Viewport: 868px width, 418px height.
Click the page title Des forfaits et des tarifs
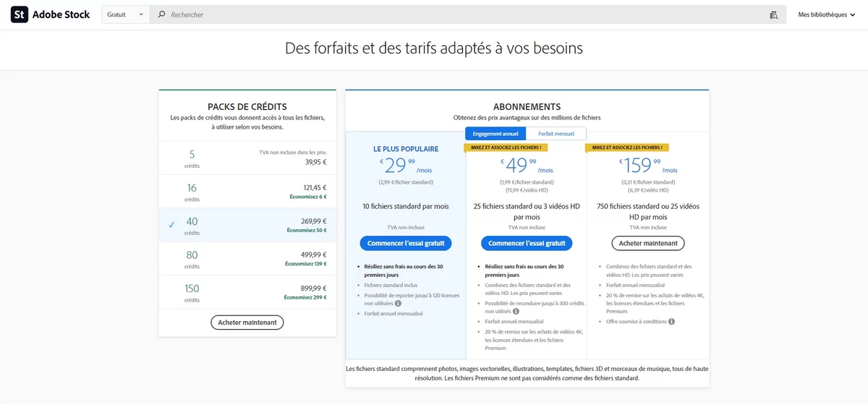pos(434,48)
